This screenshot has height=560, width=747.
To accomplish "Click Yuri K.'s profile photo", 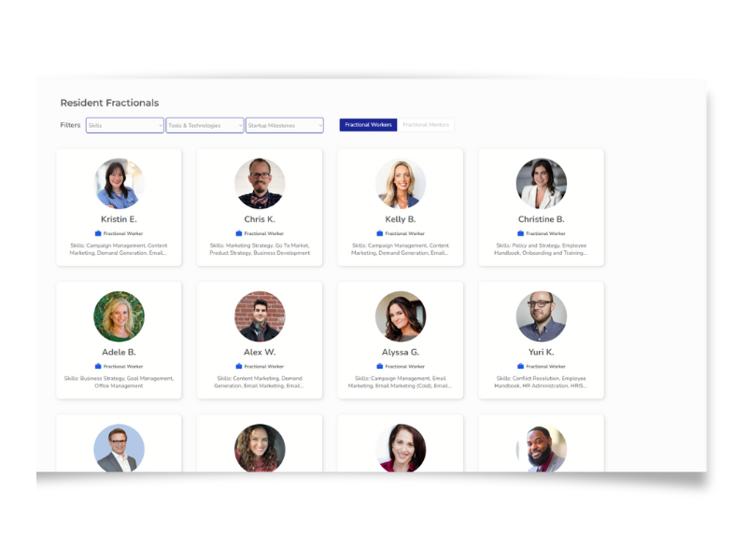I will point(542,316).
